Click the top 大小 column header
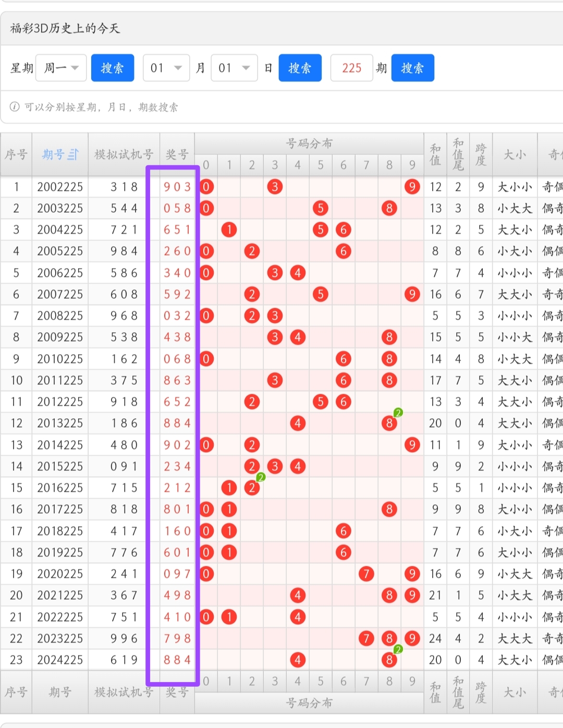The height and width of the screenshot is (728, 563). click(515, 154)
